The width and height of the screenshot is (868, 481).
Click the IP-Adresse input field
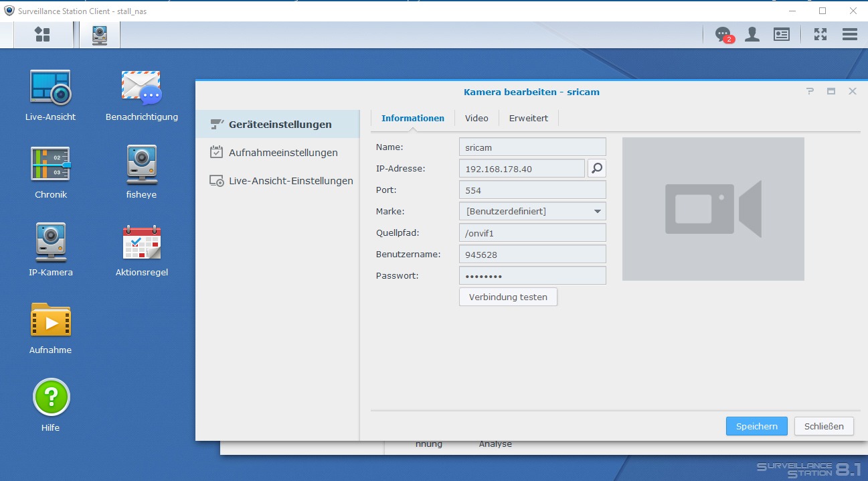point(522,168)
